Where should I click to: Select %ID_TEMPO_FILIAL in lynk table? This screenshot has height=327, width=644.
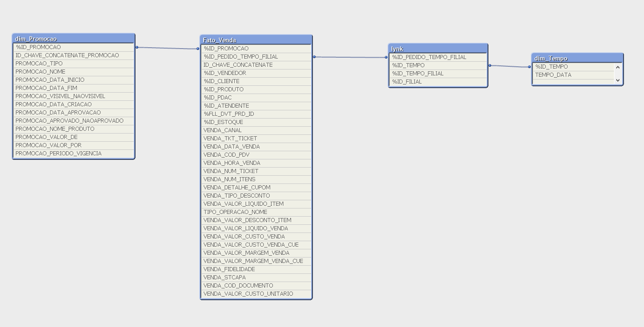(x=438, y=74)
